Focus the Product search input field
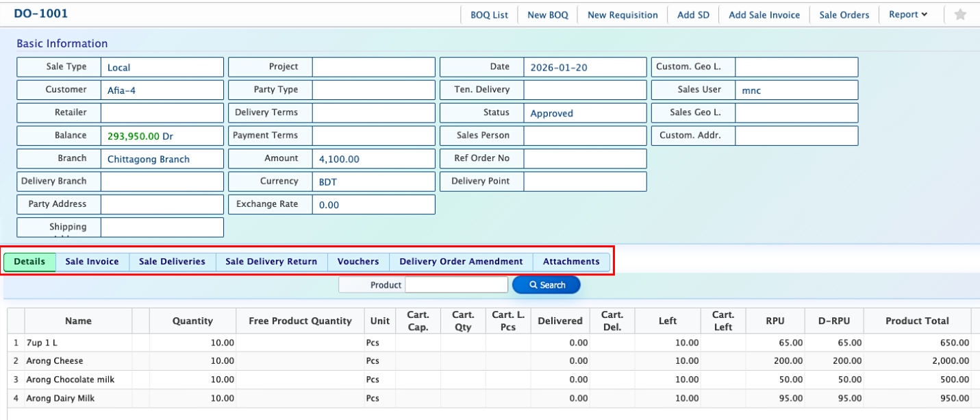The width and height of the screenshot is (980, 420). point(456,285)
